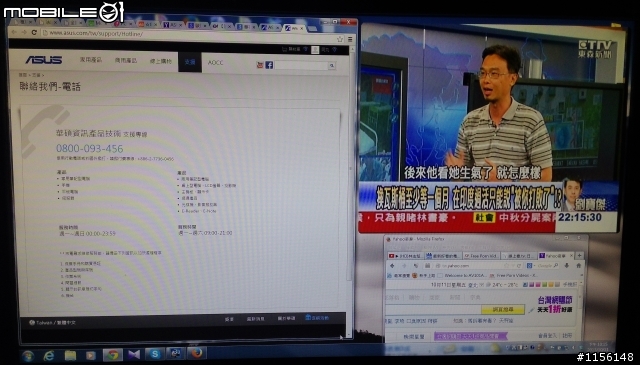Screen dimensions: 640x365
Task: Click Taiwan shopping festival ad banner
Action: 555,305
